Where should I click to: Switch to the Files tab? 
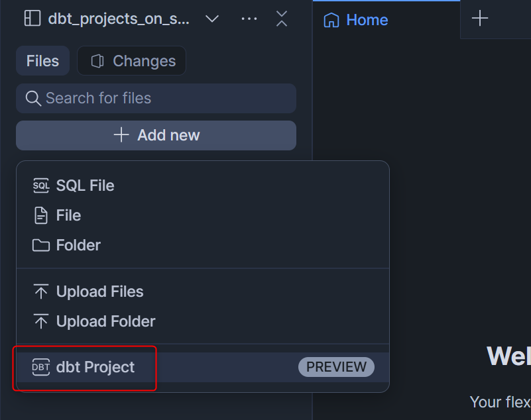click(42, 61)
